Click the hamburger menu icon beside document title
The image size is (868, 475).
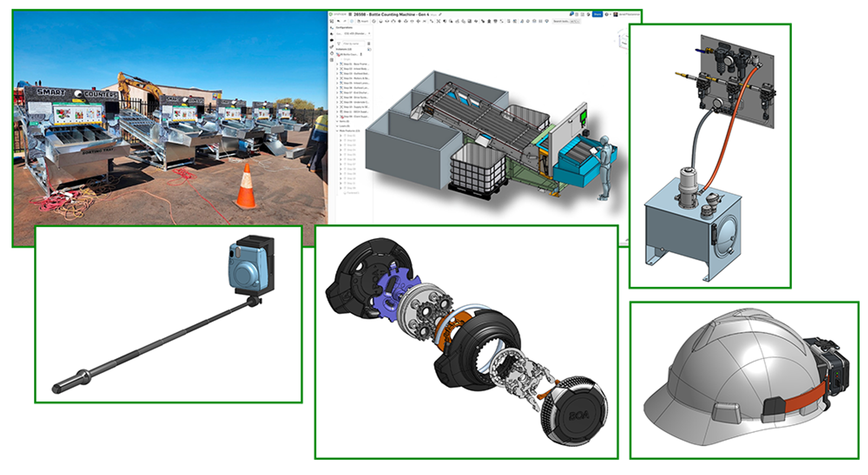[x=350, y=15]
